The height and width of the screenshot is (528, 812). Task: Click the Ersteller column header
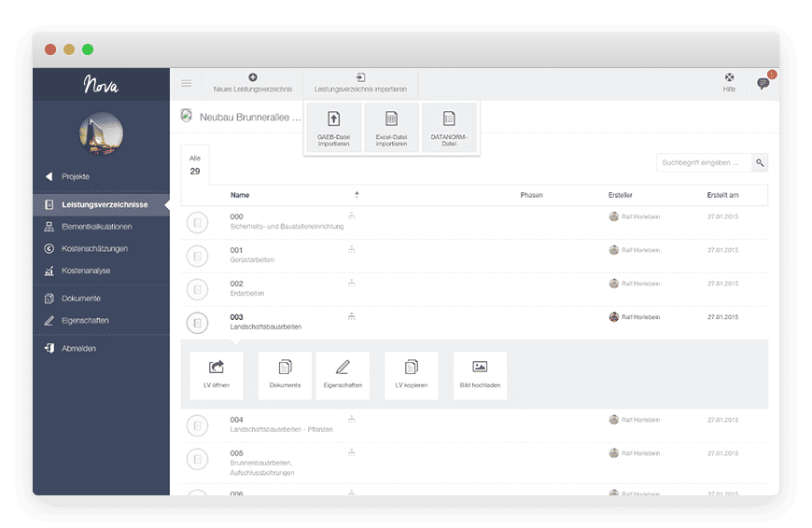click(x=621, y=195)
